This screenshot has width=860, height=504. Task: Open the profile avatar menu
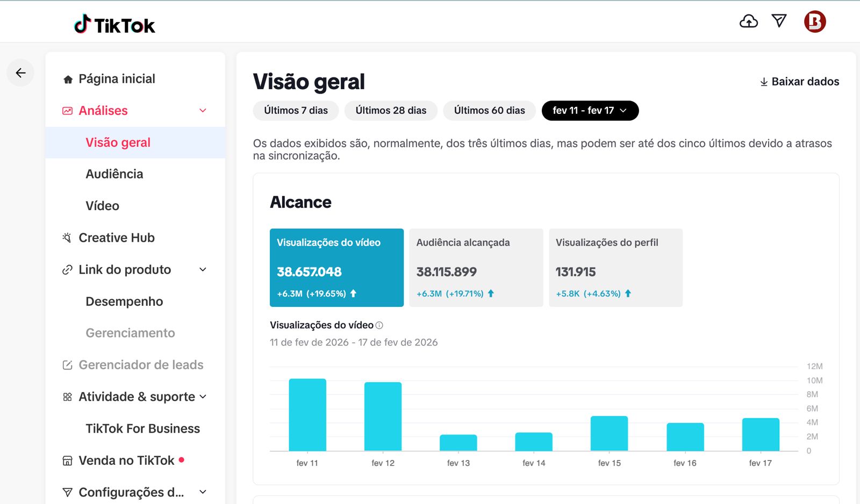[x=814, y=22]
